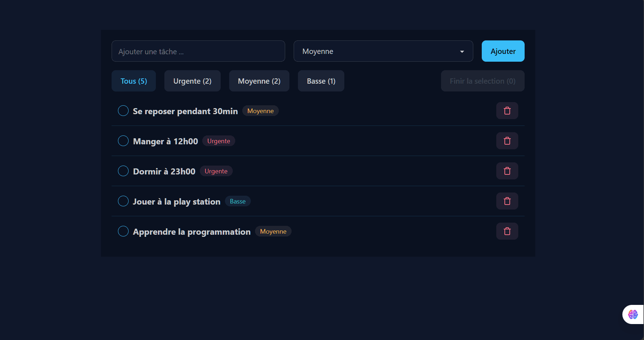Image resolution: width=644 pixels, height=340 pixels.
Task: Filter by Urgente (2) tasks
Action: coord(192,81)
